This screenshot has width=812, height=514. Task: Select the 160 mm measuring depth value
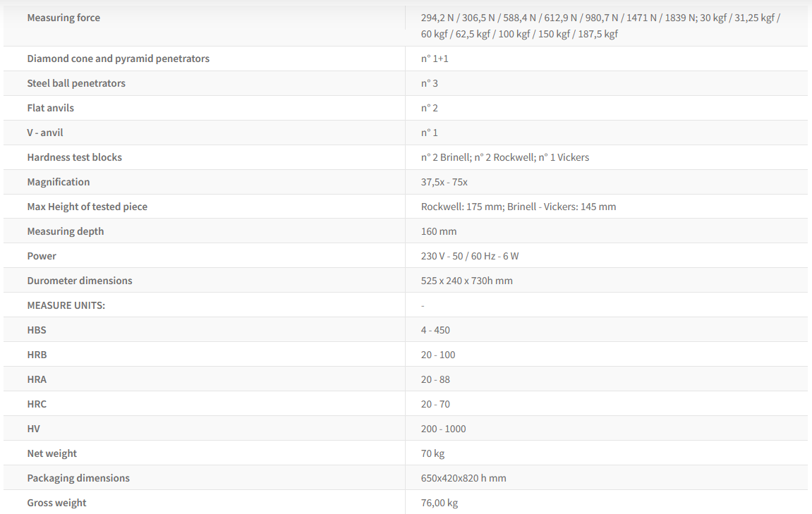point(439,231)
